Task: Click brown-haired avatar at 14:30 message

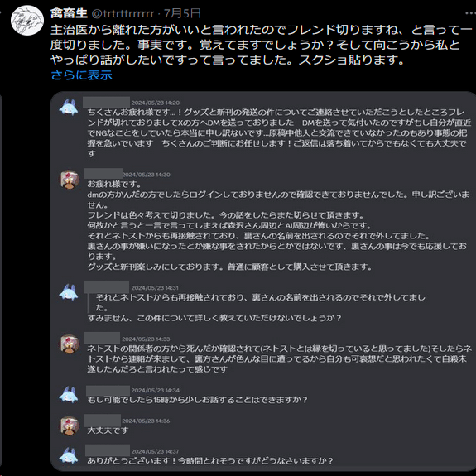Action: pos(69,180)
